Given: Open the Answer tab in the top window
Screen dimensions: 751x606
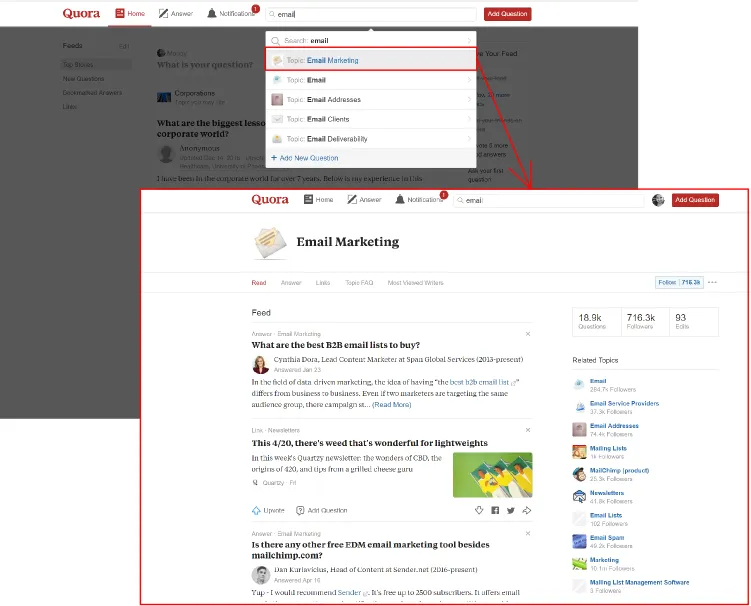Looking at the screenshot, I should pos(176,13).
